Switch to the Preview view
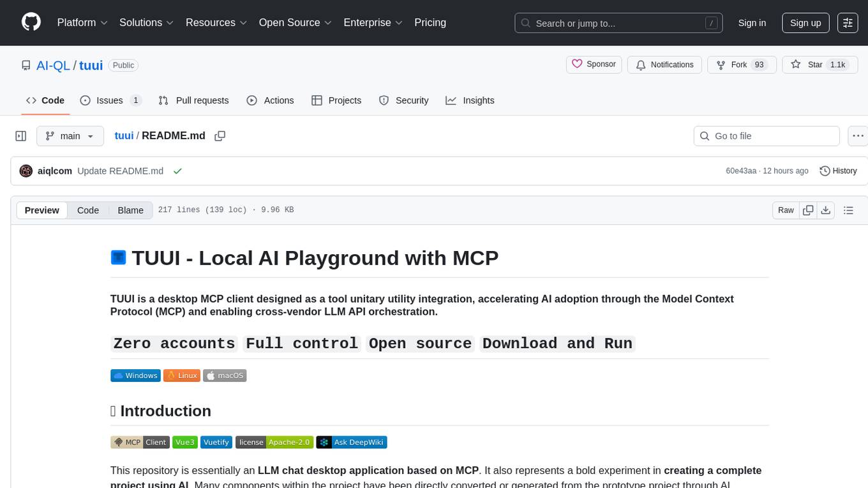 click(x=42, y=210)
